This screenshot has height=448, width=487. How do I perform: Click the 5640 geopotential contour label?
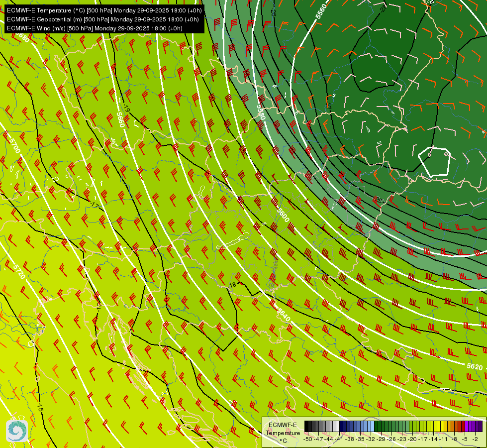[x=283, y=315]
